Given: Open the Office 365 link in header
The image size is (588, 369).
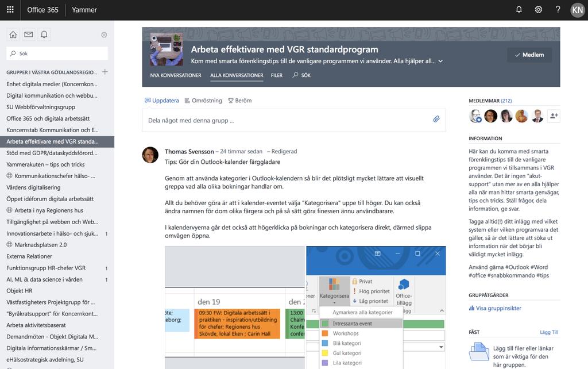Looking at the screenshot, I should (42, 10).
